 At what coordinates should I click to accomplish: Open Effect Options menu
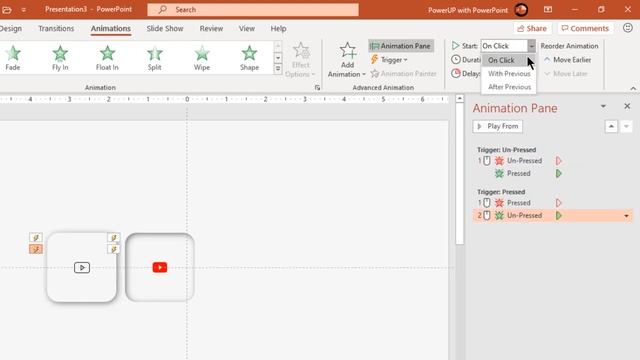pyautogui.click(x=300, y=60)
